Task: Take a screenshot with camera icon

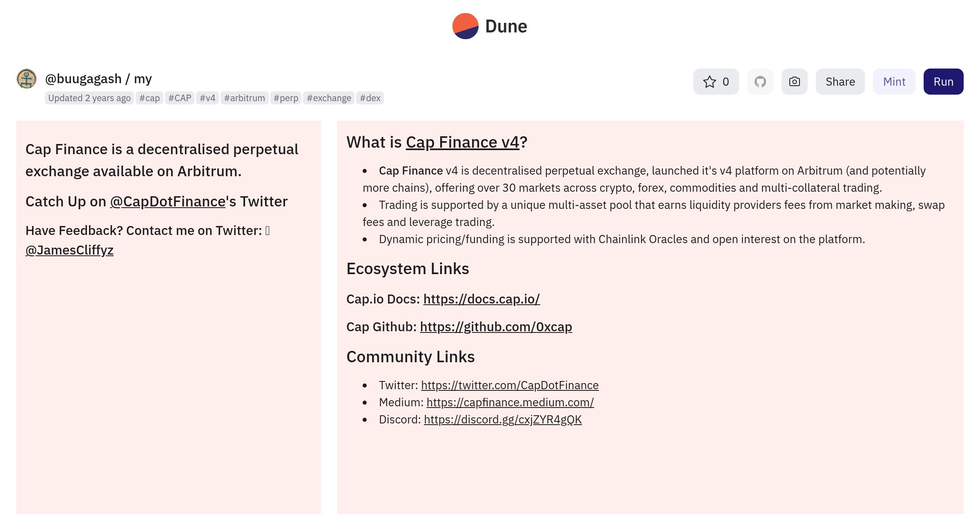Action: point(794,82)
